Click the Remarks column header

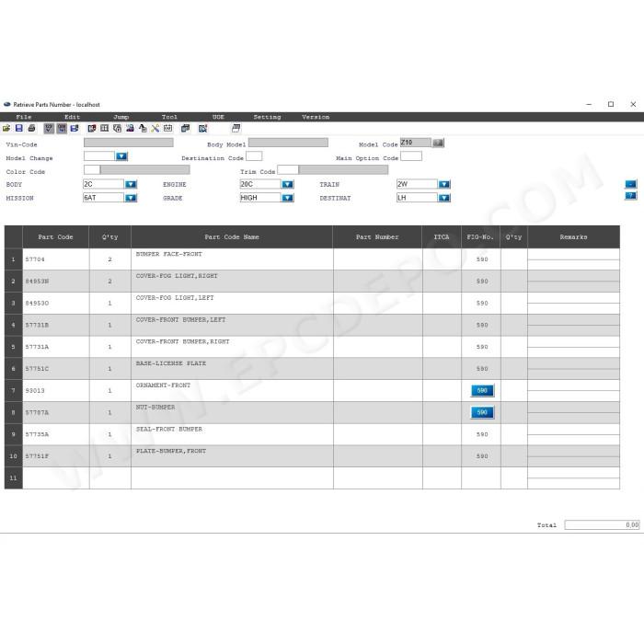coord(574,237)
